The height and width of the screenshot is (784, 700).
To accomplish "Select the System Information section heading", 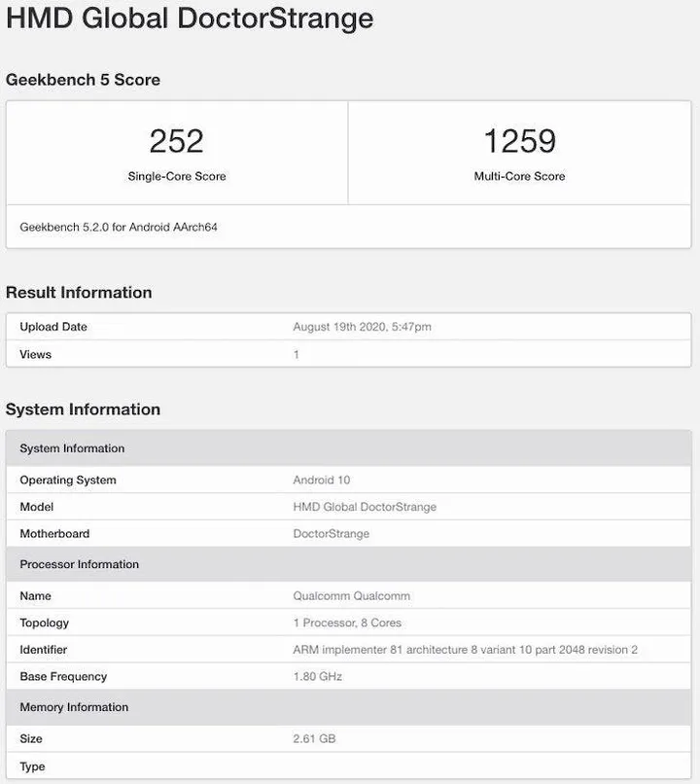I will pyautogui.click(x=84, y=410).
